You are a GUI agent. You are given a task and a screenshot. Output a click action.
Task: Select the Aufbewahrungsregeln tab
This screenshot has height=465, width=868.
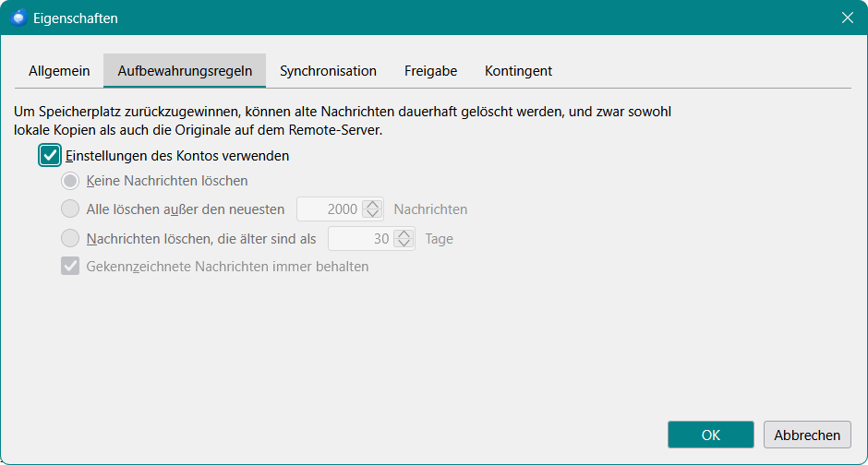[185, 71]
